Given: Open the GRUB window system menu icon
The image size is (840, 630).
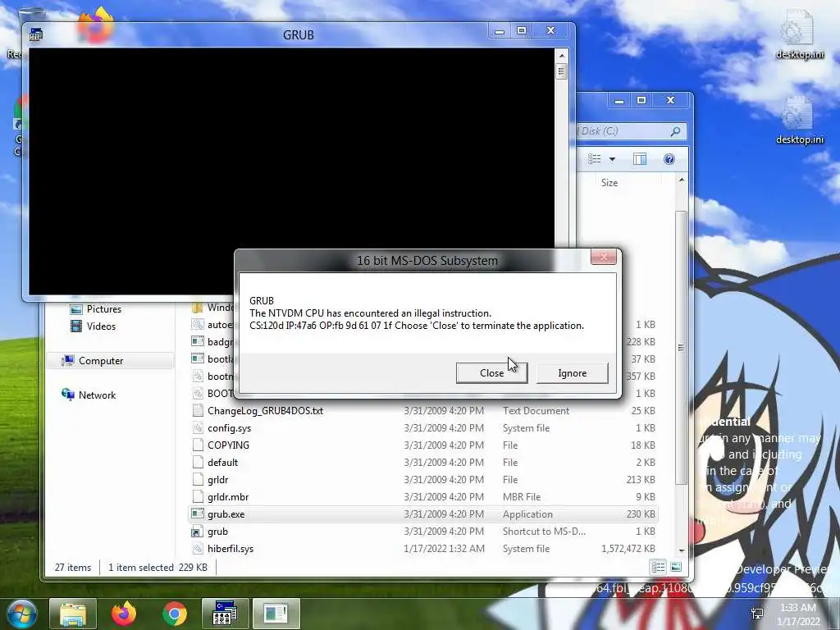Looking at the screenshot, I should coord(36,34).
